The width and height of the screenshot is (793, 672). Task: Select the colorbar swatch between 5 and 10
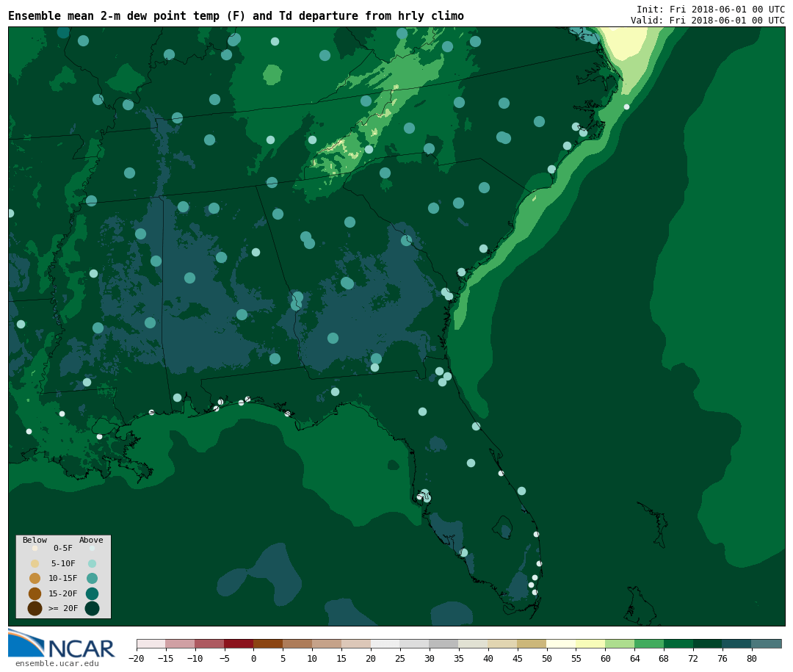(297, 644)
